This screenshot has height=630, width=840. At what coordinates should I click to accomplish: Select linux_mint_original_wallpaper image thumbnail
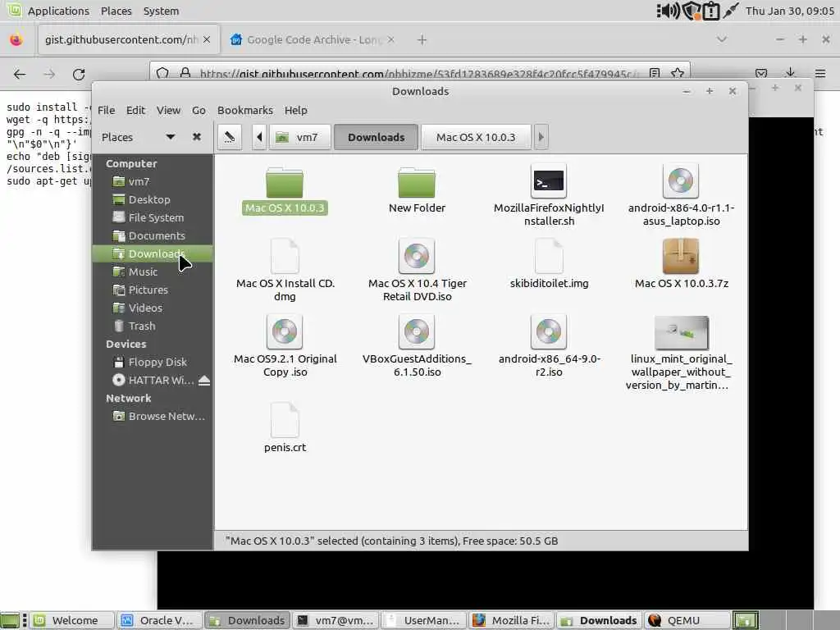pos(682,332)
